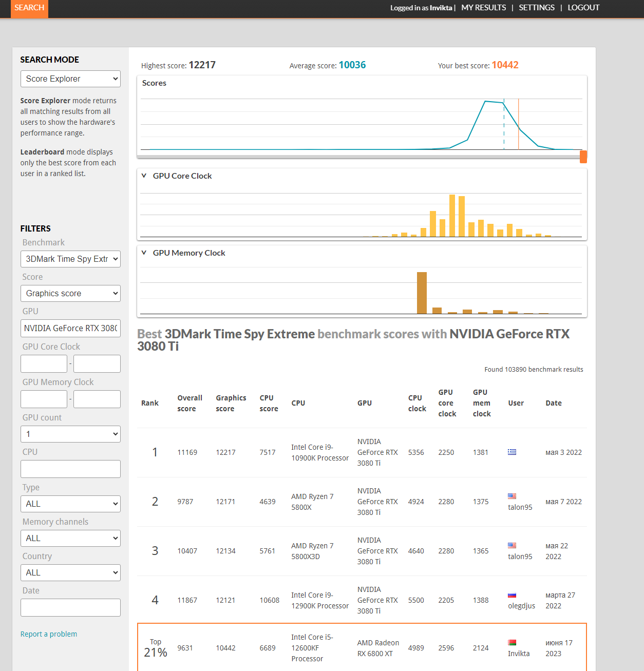The image size is (644, 671).
Task: Click the tallest GPU Core Clock bar
Action: 452,216
